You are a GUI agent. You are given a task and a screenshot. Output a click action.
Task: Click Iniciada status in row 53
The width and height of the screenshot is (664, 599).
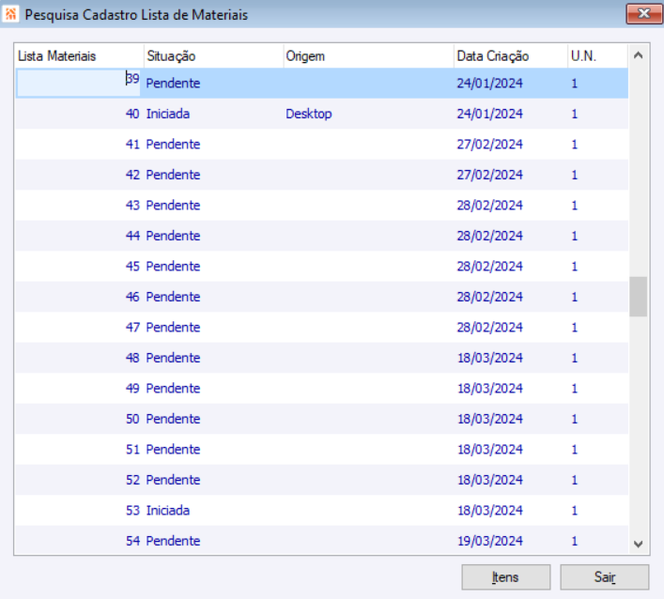pyautogui.click(x=168, y=510)
